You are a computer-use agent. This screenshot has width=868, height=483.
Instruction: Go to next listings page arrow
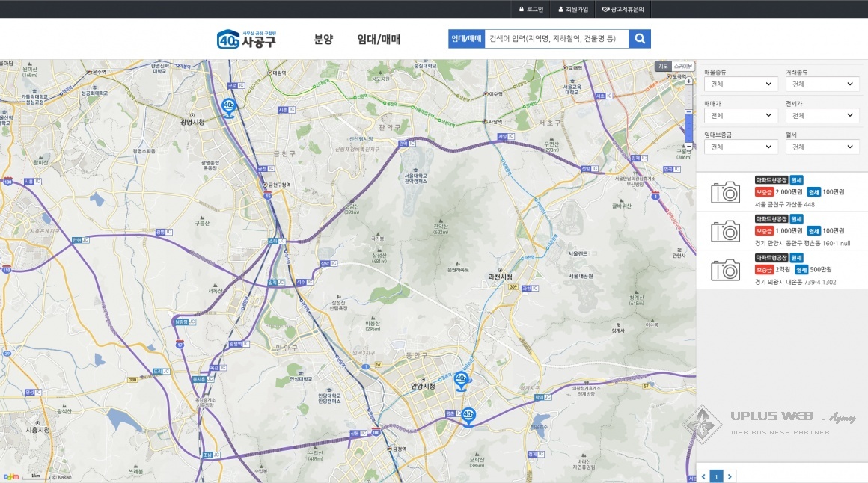[730, 476]
